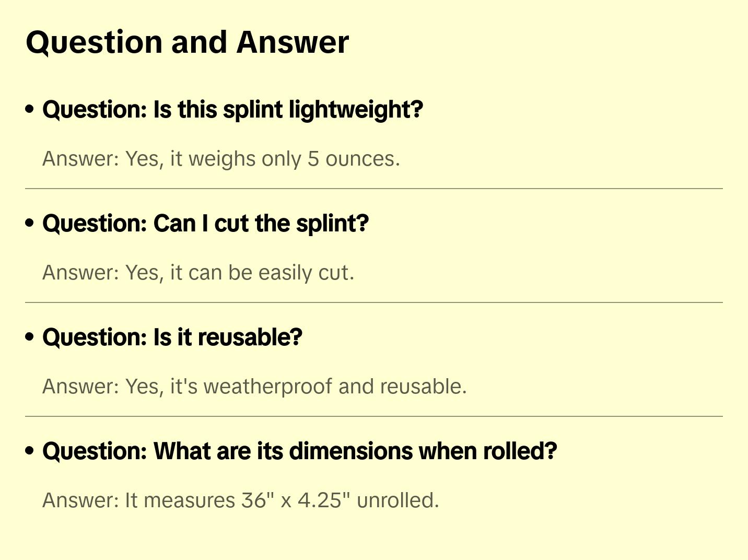The width and height of the screenshot is (748, 560).
Task: Open the "Can I cut the splint?" question
Action: tap(205, 224)
